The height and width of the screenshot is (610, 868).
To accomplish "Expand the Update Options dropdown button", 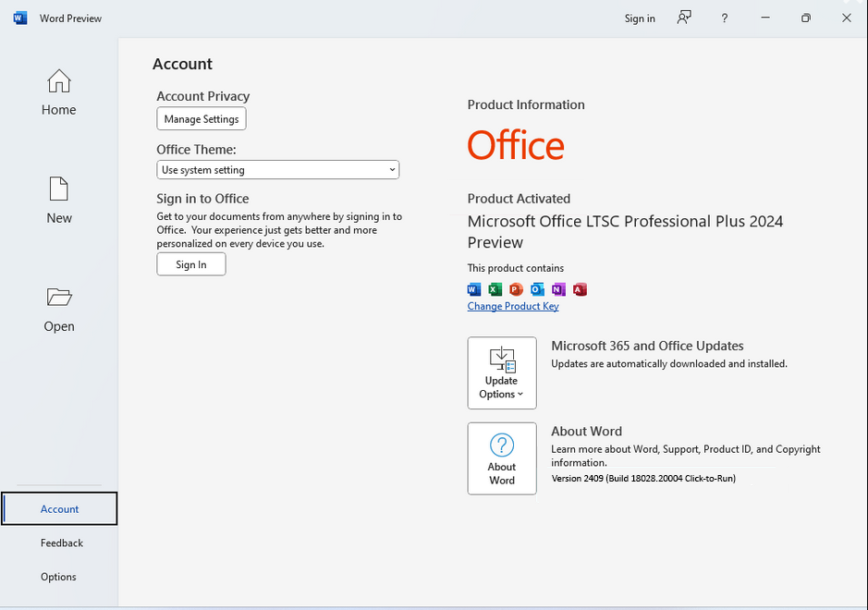I will (x=502, y=373).
